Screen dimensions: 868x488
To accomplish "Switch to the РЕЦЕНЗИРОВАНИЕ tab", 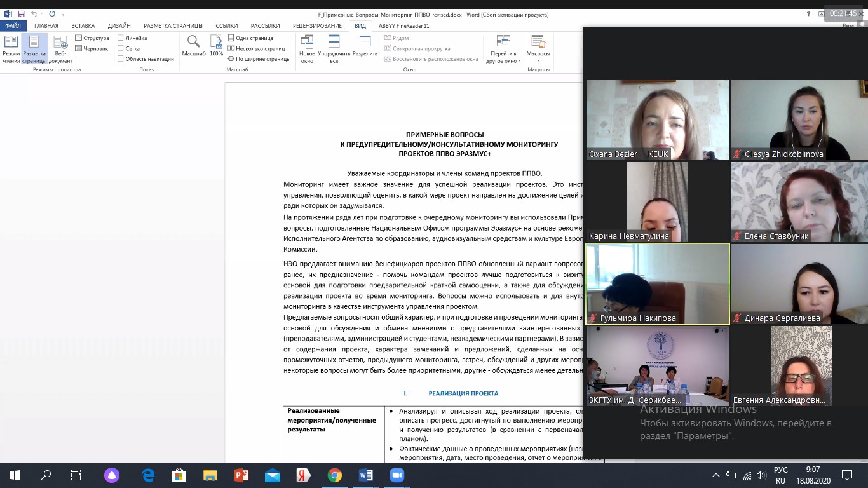I will (317, 26).
